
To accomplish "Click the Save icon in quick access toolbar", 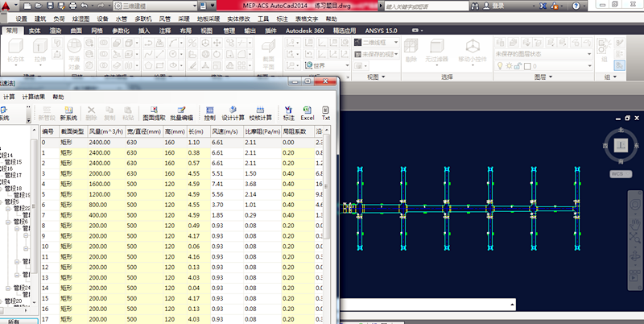I will pos(50,6).
